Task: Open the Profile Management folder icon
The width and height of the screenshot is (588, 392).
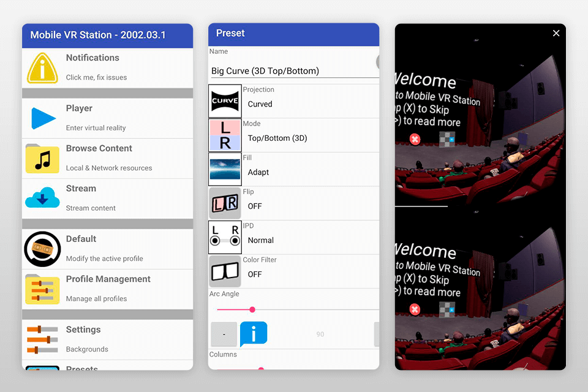Action: click(42, 289)
